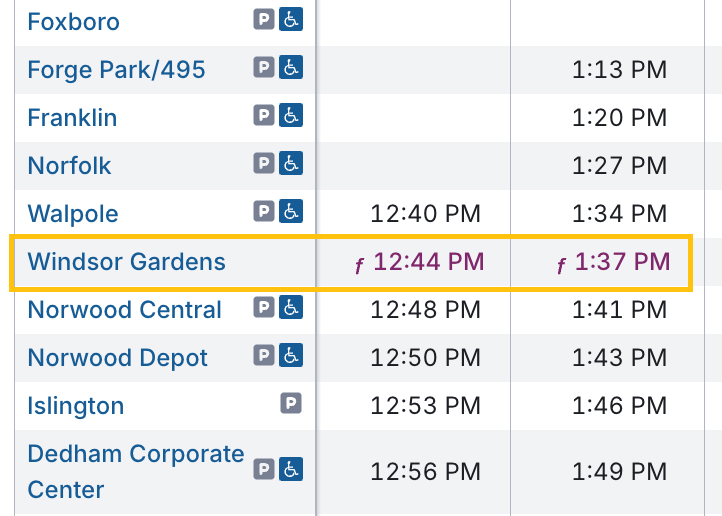
Task: Open the Windsor Gardens station link
Action: point(127,262)
